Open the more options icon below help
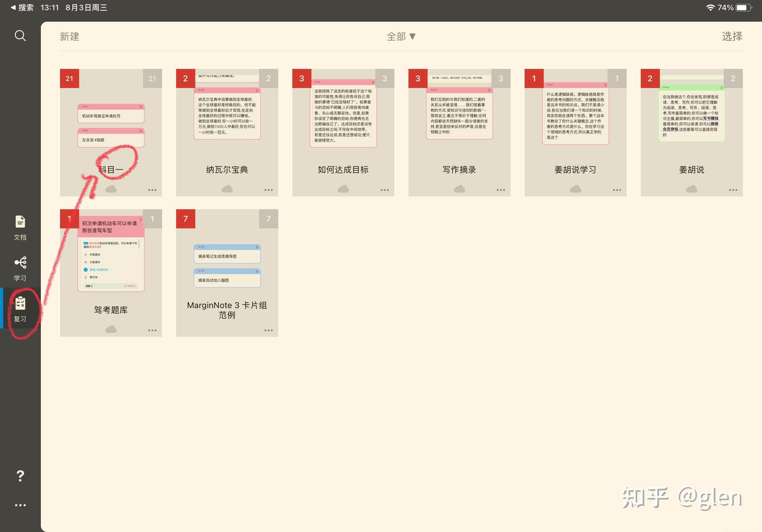762x532 pixels. 20,505
